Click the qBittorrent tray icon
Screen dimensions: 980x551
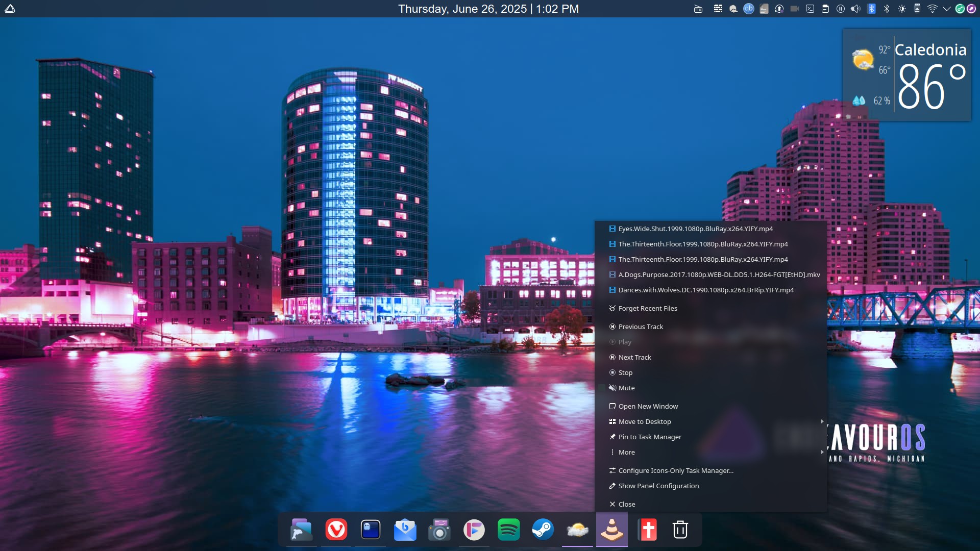[748, 9]
